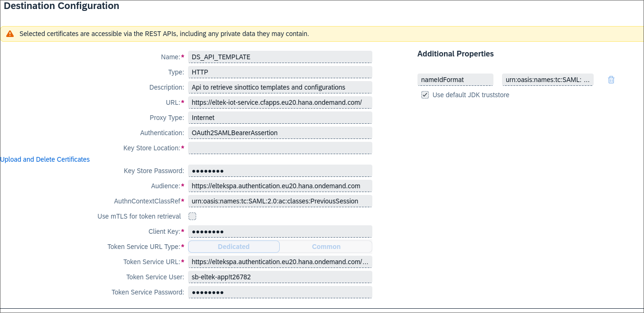The height and width of the screenshot is (313, 644).
Task: Expand the Authentication OAuth2SAMLBearerAssertion dropdown
Action: coord(280,133)
